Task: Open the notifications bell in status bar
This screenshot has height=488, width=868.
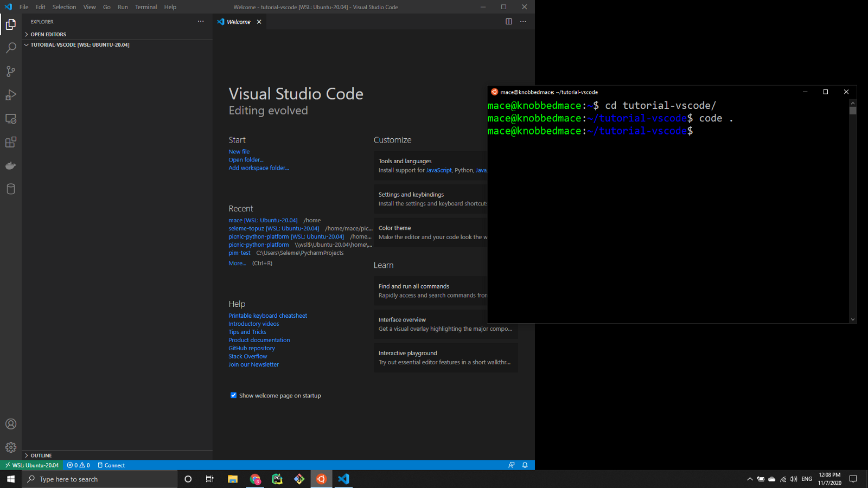Action: 525,465
